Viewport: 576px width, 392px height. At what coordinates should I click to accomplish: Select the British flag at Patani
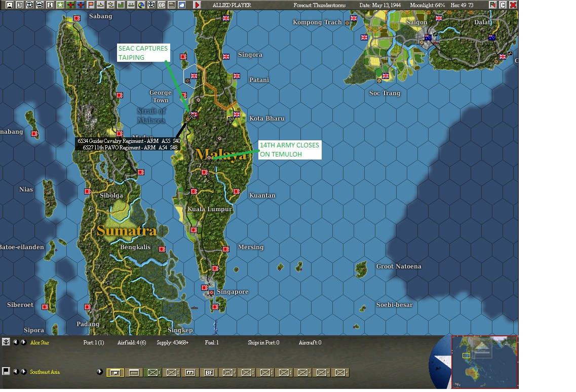[x=237, y=75]
